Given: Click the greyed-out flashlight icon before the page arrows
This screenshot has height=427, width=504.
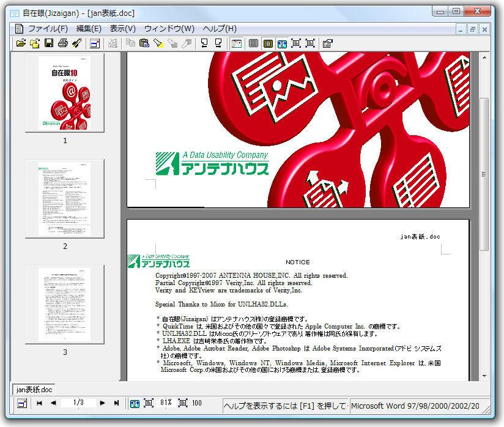Looking at the screenshot, I should tap(187, 43).
